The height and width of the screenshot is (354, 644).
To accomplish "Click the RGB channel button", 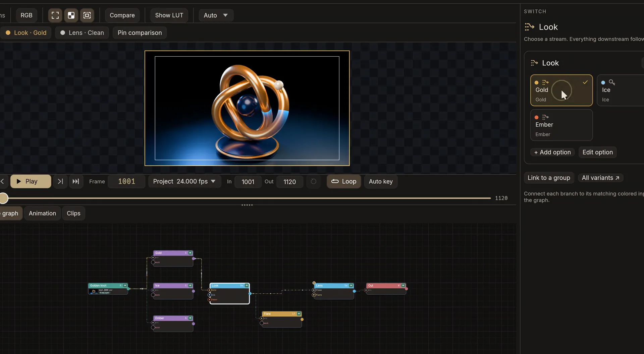I will click(x=26, y=15).
